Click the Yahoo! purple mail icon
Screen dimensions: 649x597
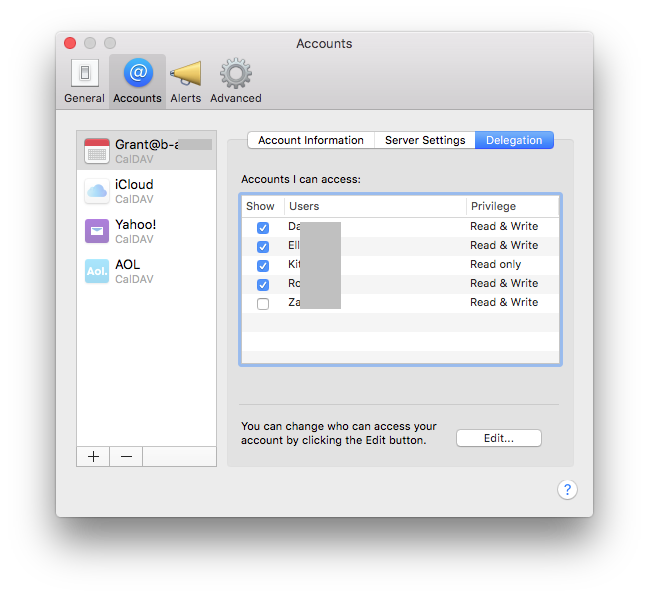pyautogui.click(x=97, y=231)
